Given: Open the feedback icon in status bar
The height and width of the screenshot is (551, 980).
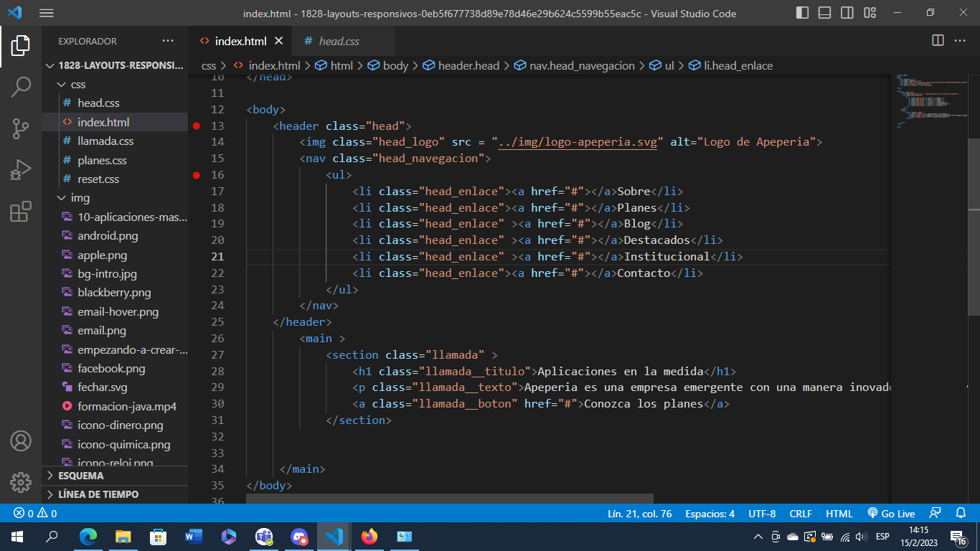Looking at the screenshot, I should tap(935, 514).
